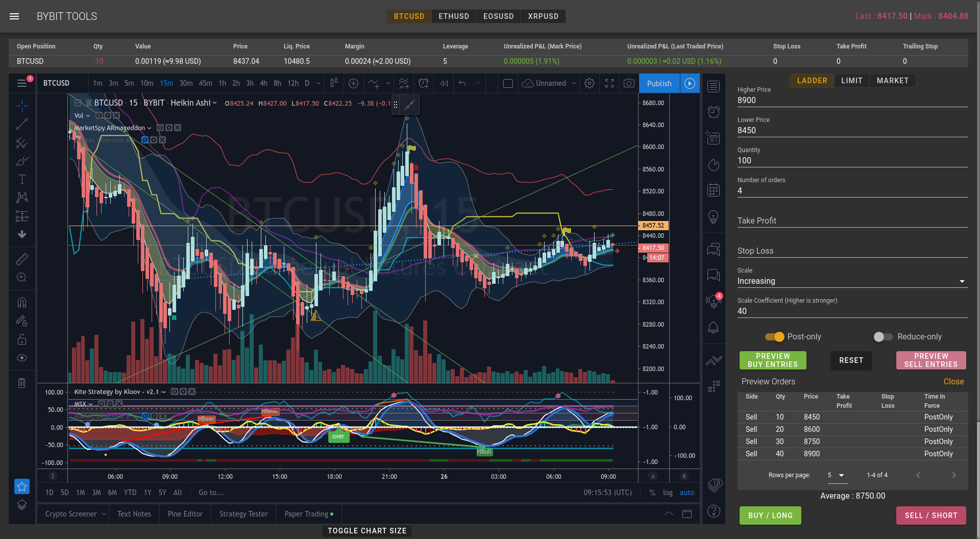Select the Text annotation tool
Image resolution: width=980 pixels, height=539 pixels.
22,179
